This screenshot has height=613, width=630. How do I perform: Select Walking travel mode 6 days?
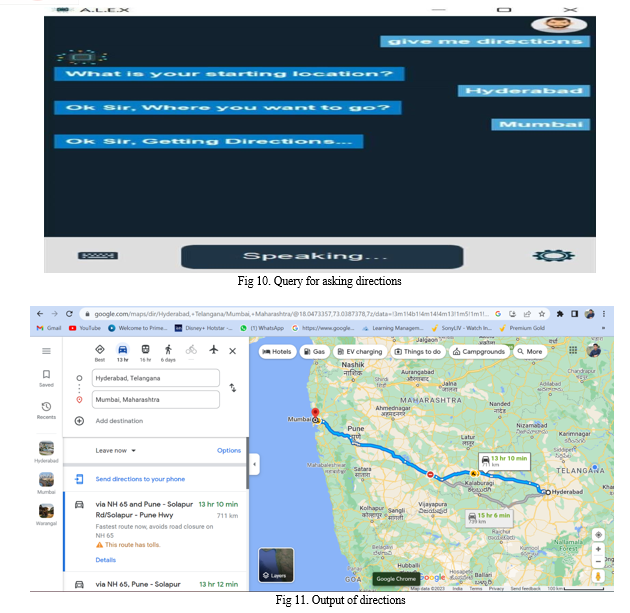click(168, 353)
